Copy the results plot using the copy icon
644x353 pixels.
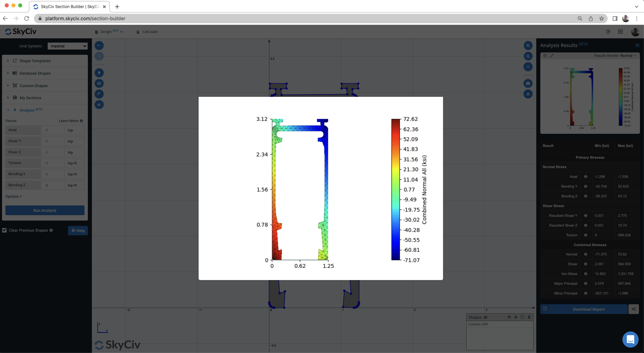(x=545, y=56)
